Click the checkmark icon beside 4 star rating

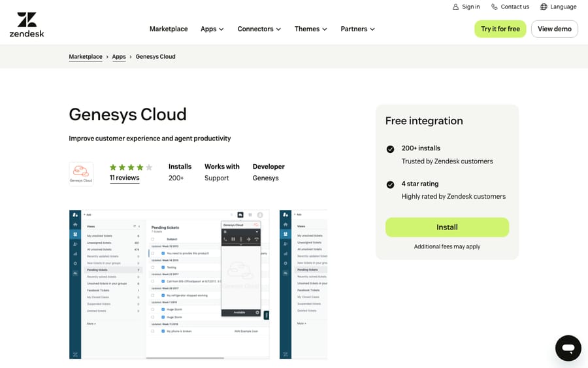tap(391, 184)
